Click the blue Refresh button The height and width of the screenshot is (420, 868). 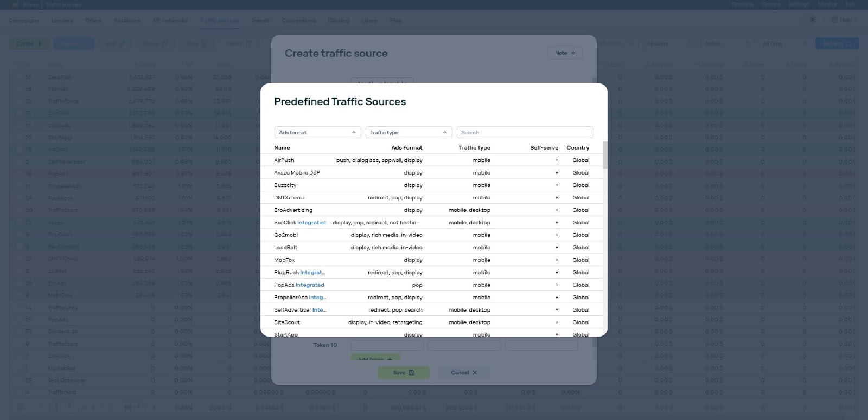tap(837, 44)
